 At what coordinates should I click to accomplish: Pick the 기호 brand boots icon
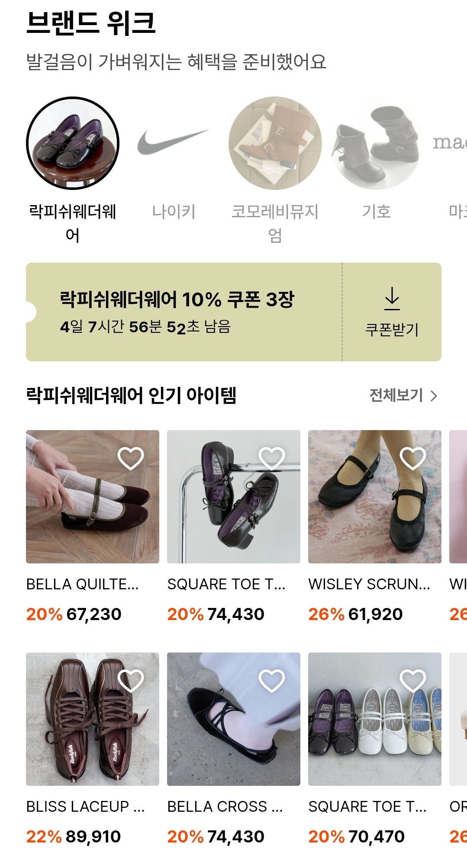(x=377, y=143)
